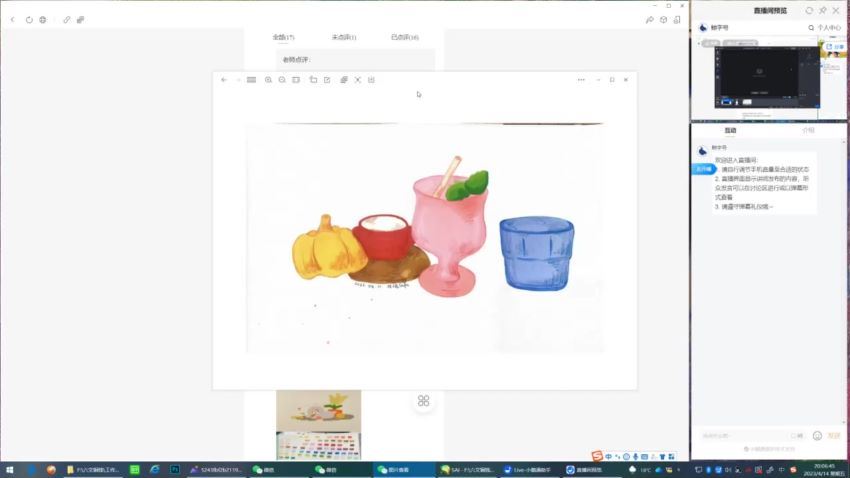Open the edit image tool in viewer
Screen dimensions: 850x478
(x=327, y=80)
